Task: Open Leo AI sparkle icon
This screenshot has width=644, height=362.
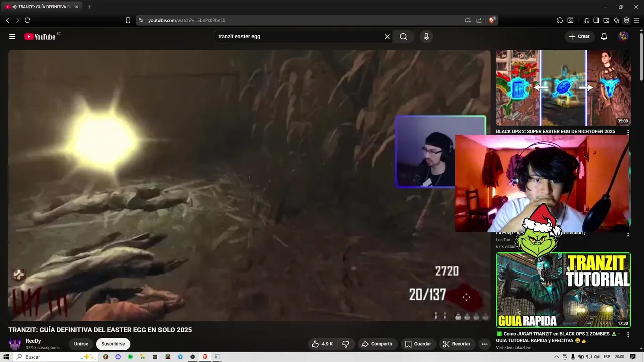Action: pyautogui.click(x=616, y=20)
